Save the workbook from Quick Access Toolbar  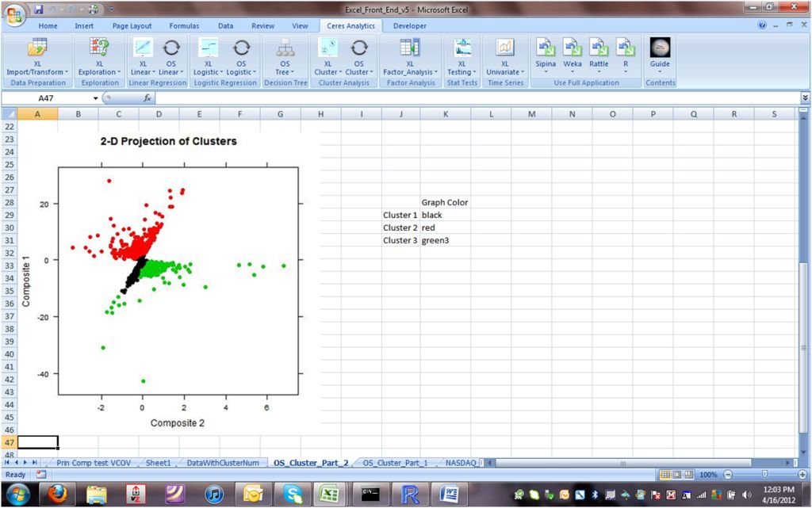[x=39, y=9]
